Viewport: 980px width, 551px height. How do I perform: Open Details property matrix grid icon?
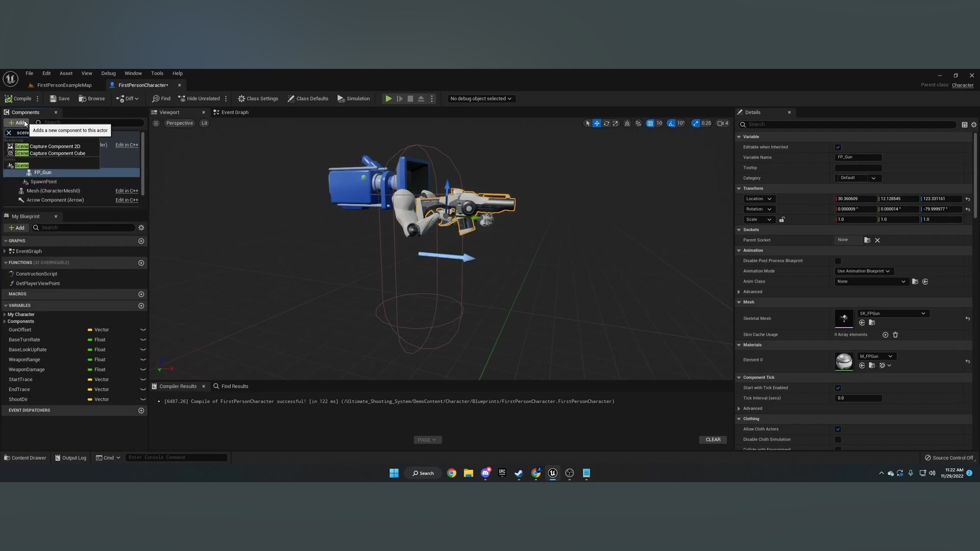coord(964,124)
